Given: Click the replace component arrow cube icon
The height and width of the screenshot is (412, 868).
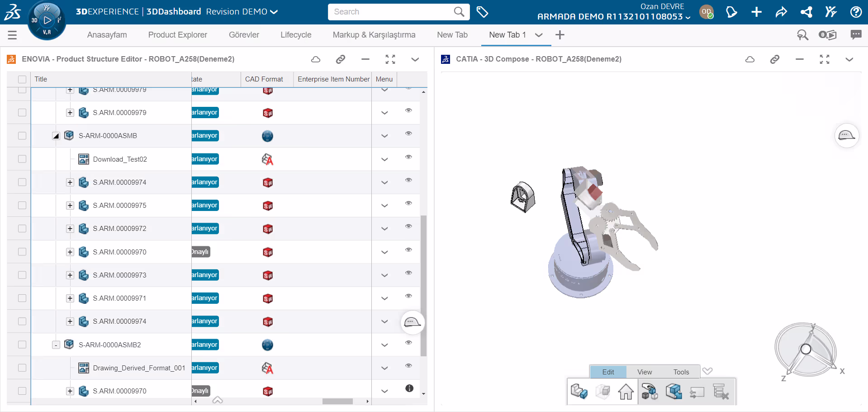Looking at the screenshot, I should (674, 392).
